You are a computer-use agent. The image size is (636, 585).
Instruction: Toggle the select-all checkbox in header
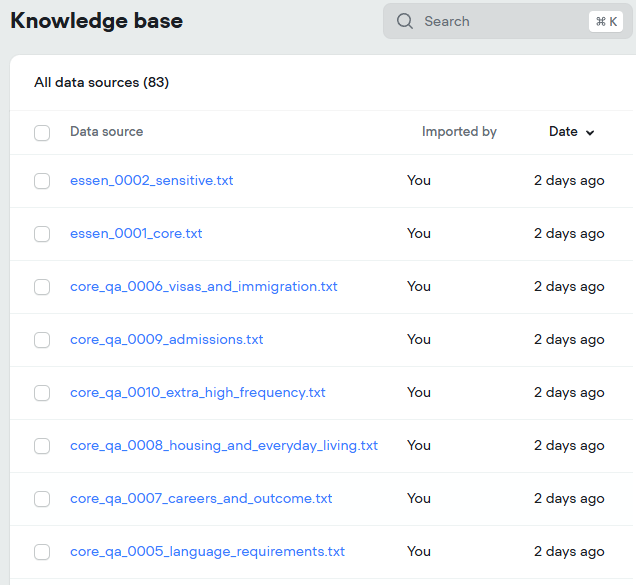42,132
